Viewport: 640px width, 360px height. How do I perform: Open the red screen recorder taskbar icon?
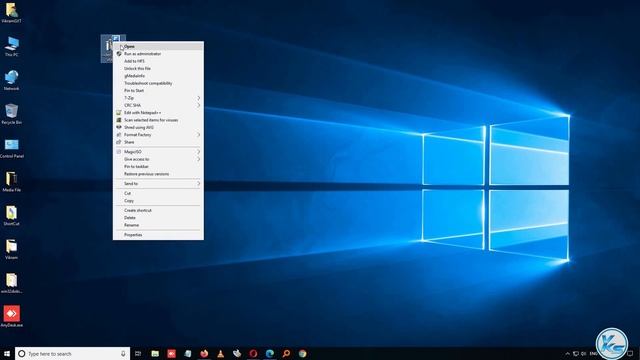(171, 353)
